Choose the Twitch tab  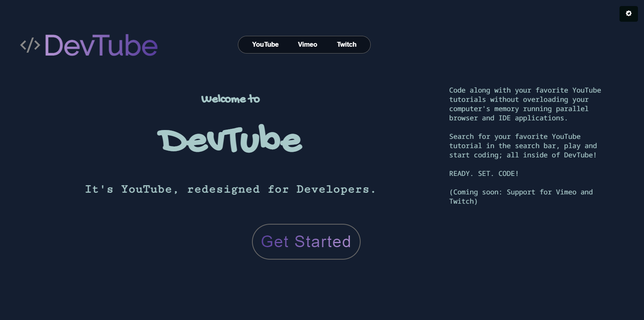point(347,45)
